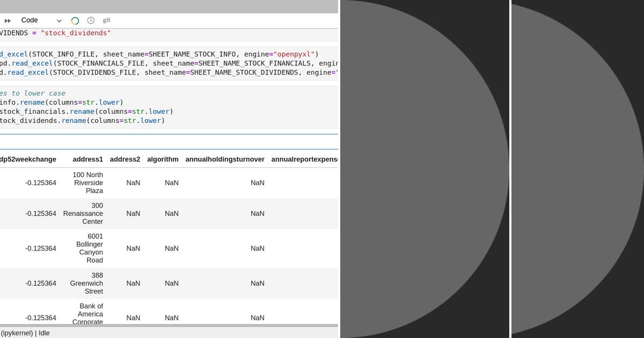Click the Idle kernel status text
The height and width of the screenshot is (338, 644).
coord(44,333)
